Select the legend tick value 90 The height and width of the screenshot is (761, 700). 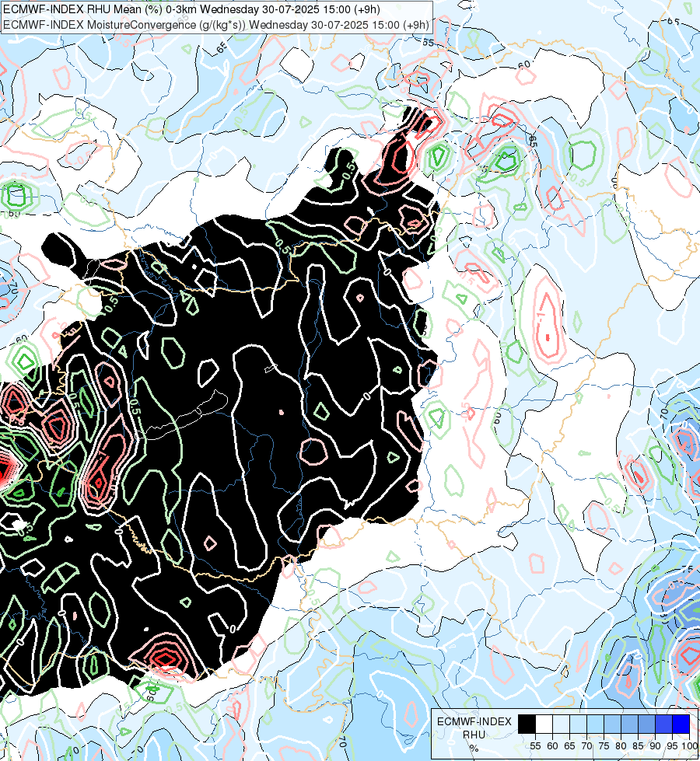656,746
